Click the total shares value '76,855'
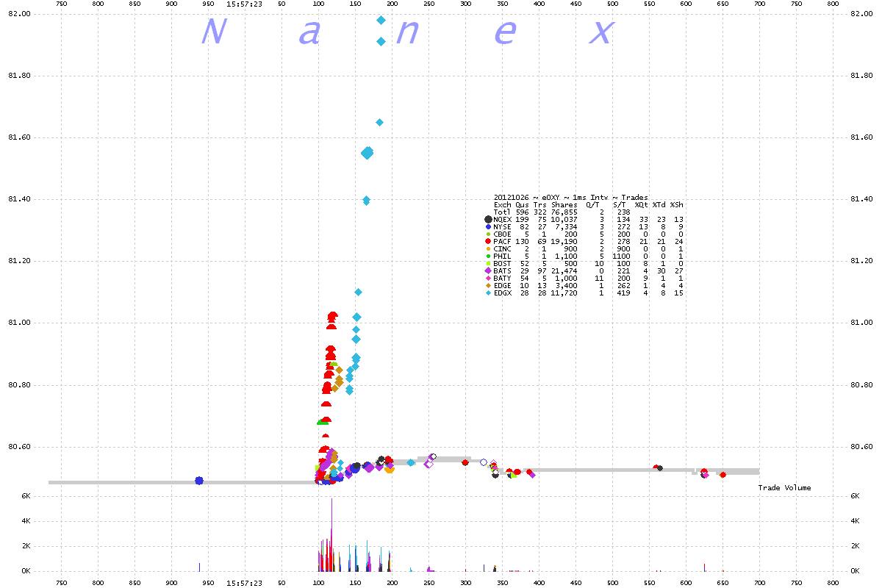The image size is (882, 588). click(x=564, y=212)
